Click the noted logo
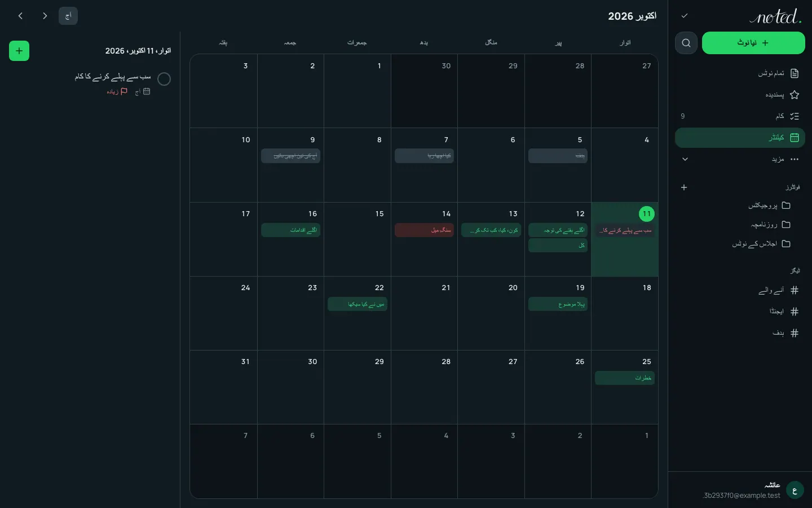812x508 pixels. click(x=775, y=16)
